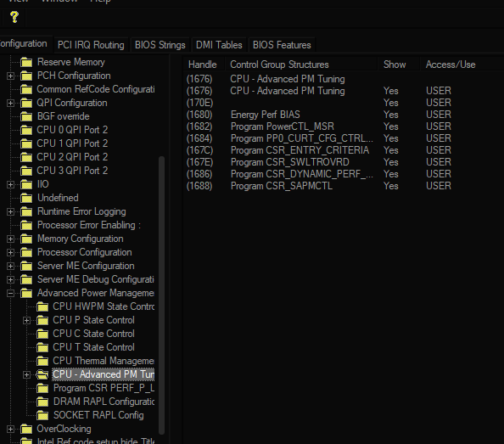Select the SOCKET RAPL Config tree item
Image resolution: width=504 pixels, height=444 pixels.
pos(98,415)
